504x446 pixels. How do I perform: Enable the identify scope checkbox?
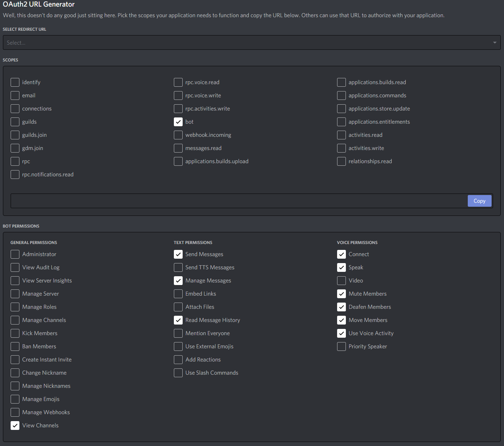(x=15, y=82)
